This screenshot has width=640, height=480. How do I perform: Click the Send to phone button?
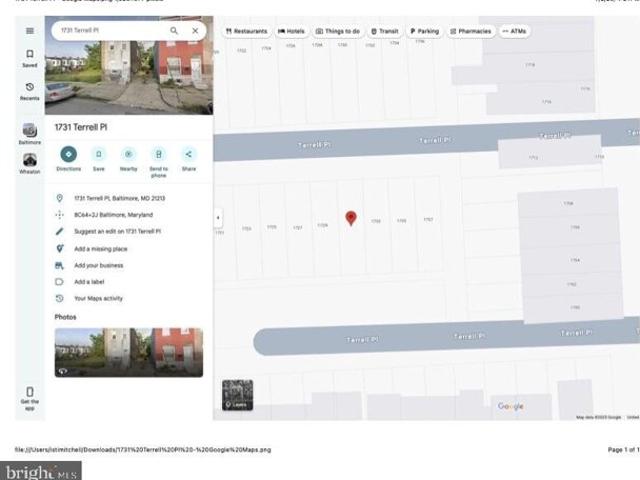click(x=159, y=162)
